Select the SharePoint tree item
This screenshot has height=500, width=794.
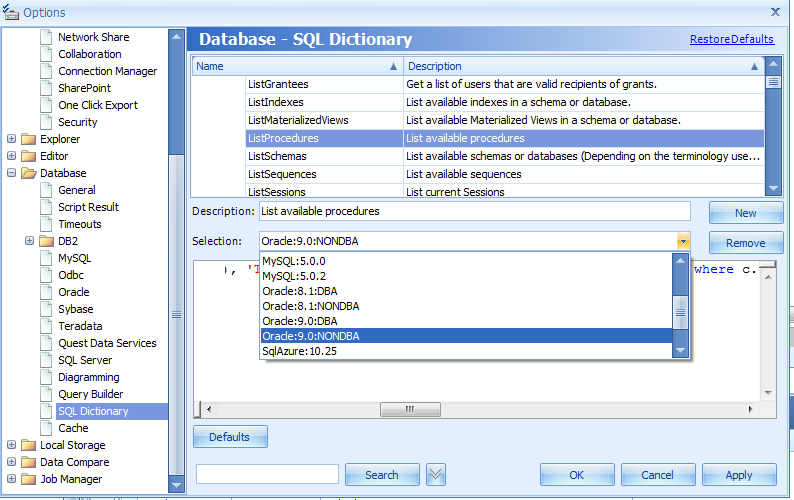tap(84, 88)
